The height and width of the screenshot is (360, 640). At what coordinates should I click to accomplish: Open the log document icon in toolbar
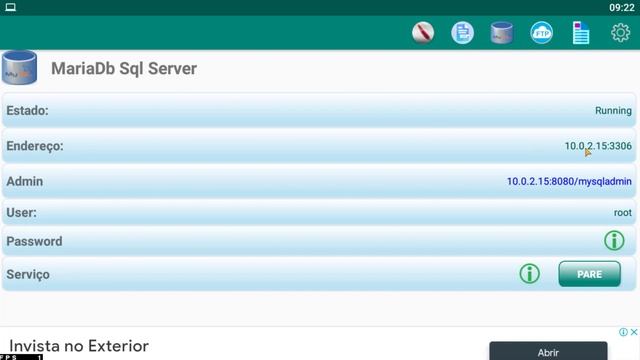(x=581, y=32)
